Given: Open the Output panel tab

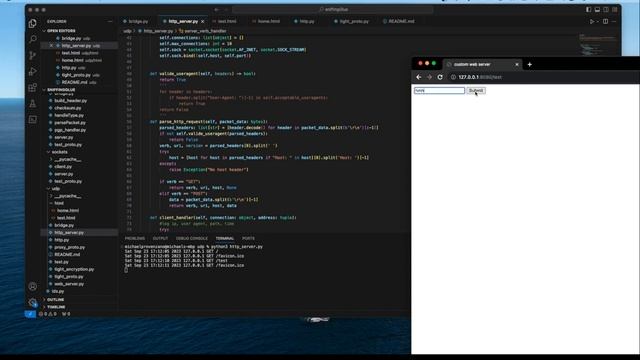Looking at the screenshot, I should (x=160, y=238).
